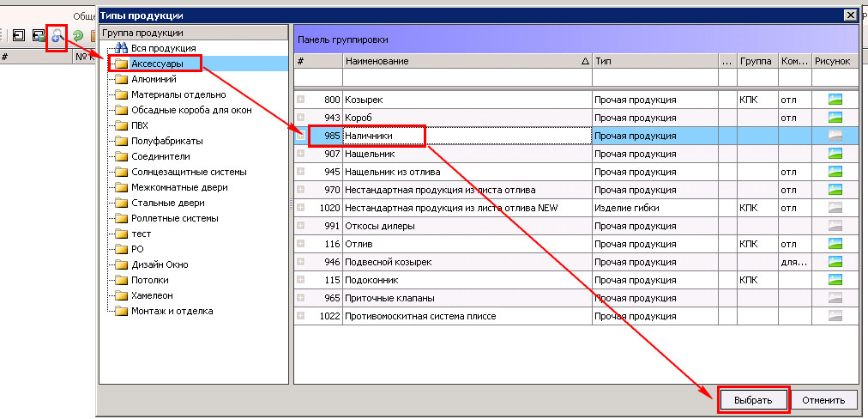Click picture icon in Козырек row

click(835, 100)
